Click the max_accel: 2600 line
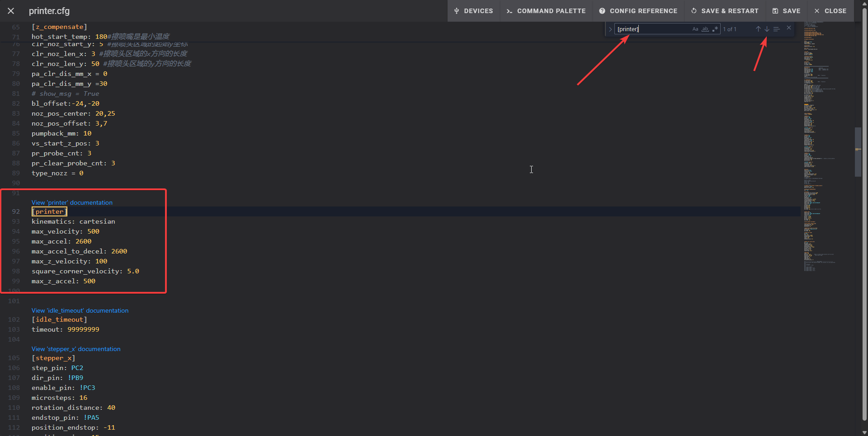 point(61,241)
